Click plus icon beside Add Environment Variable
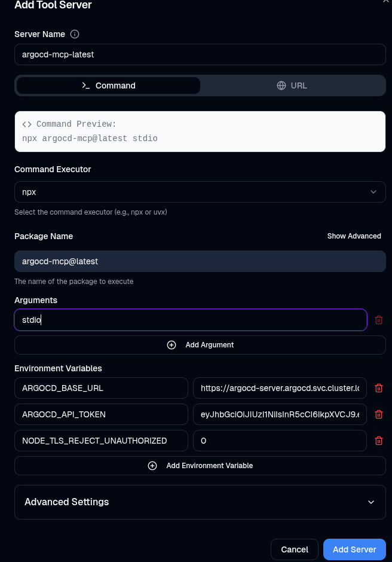Image resolution: width=392 pixels, height=562 pixels. coord(152,466)
